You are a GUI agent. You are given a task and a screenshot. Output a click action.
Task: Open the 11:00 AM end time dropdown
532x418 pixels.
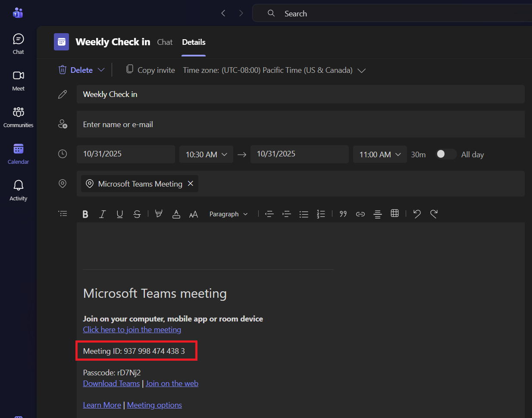tap(380, 155)
